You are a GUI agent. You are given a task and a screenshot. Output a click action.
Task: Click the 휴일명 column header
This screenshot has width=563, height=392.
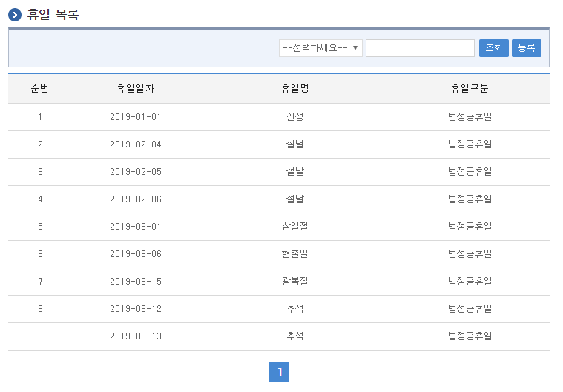click(294, 89)
